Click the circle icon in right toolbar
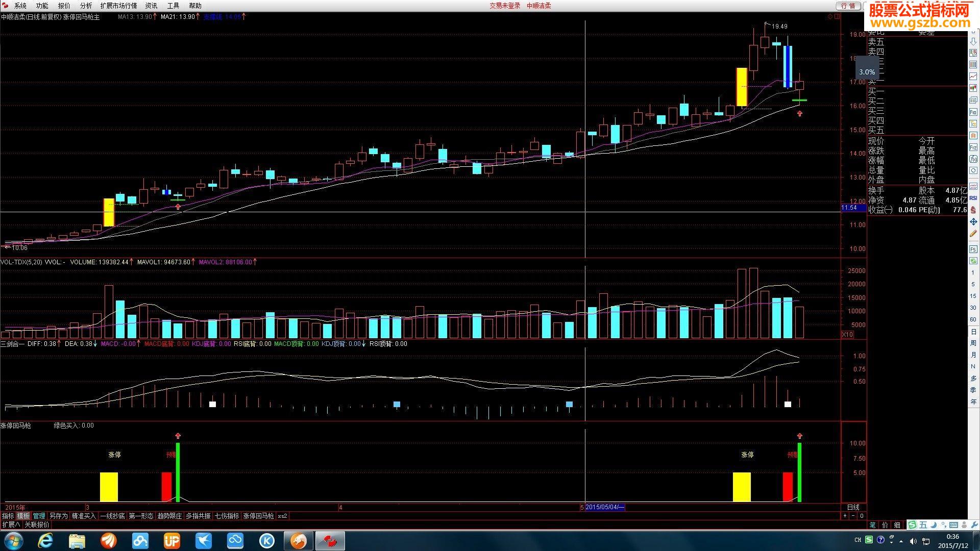 coord(973,170)
